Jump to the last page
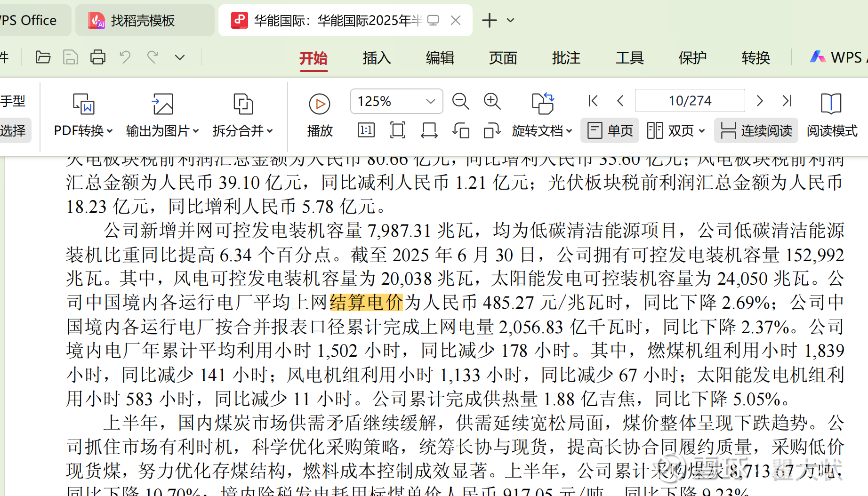This screenshot has height=496, width=868. pyautogui.click(x=787, y=101)
